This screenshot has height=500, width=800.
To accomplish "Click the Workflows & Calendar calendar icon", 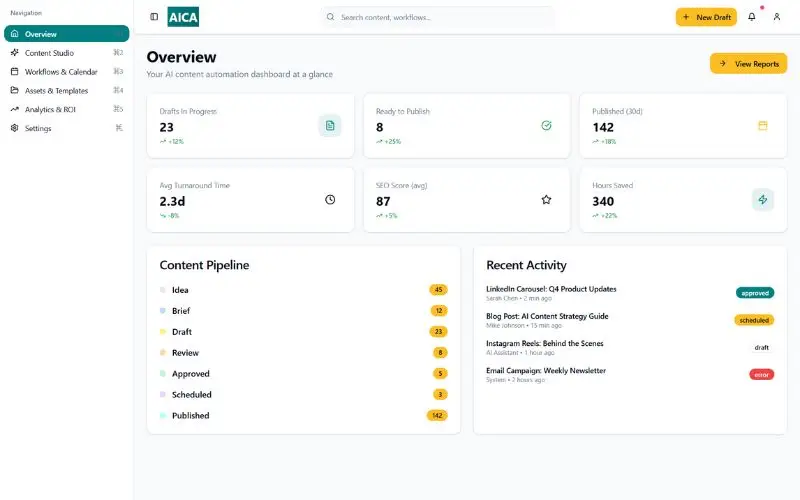I will (x=14, y=71).
